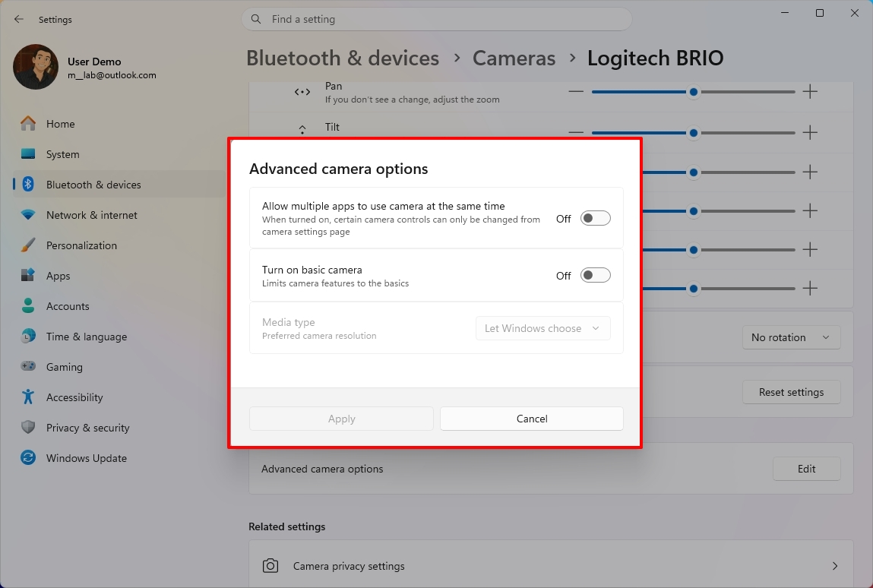Click the Pan arrows icon
Screen dimensions: 873x588
pyautogui.click(x=302, y=92)
